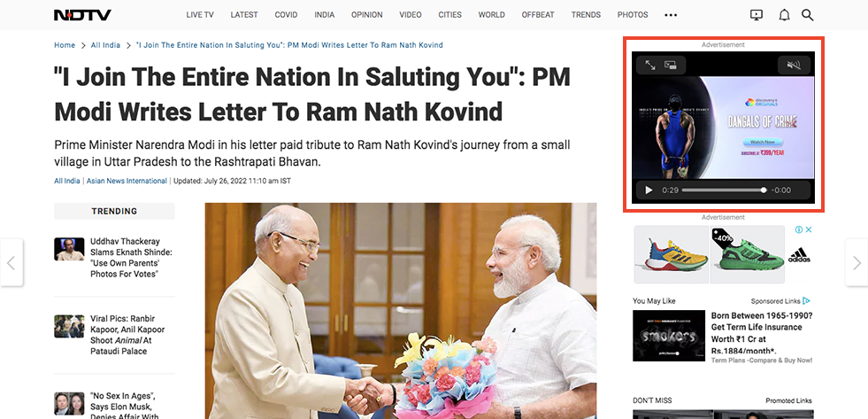Open Uddhav Thackeray trending story thumbnail
Viewport: 868px width, 419px height.
point(69,249)
